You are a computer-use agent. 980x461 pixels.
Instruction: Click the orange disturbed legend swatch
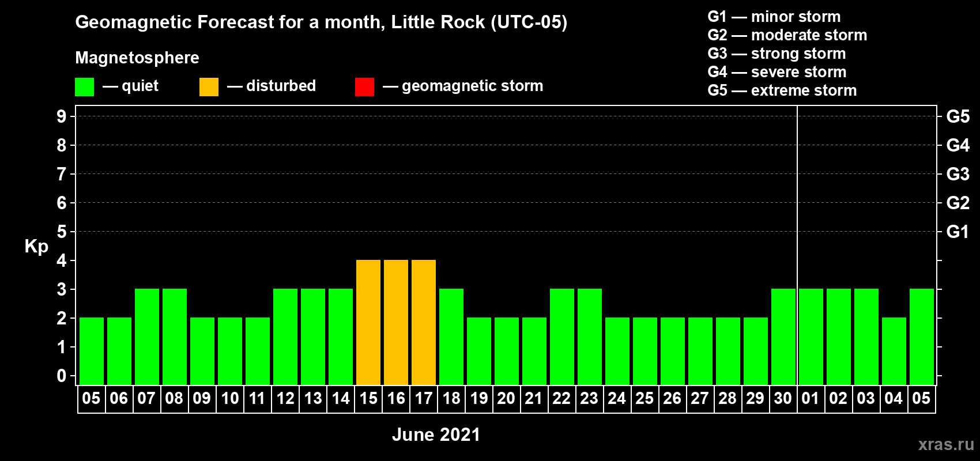209,87
